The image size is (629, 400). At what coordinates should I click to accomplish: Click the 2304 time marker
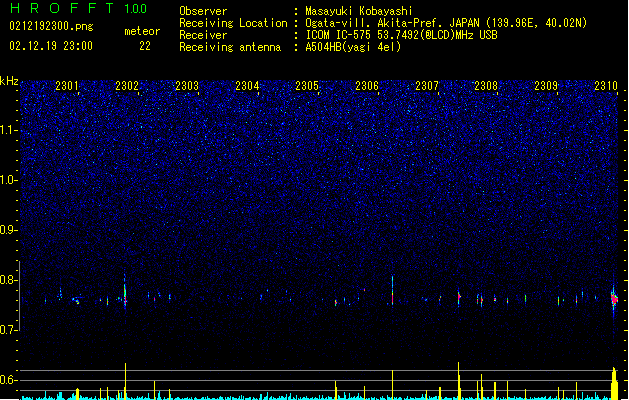pos(247,85)
